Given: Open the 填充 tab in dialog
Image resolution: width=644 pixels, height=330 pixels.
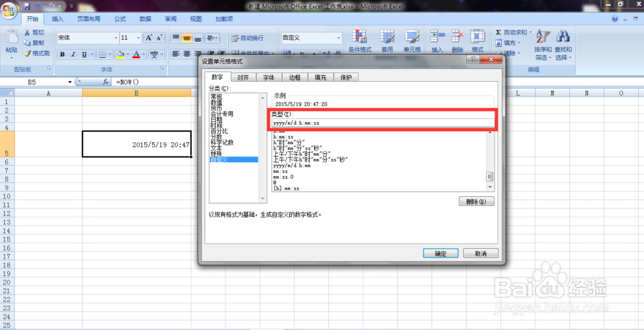Looking at the screenshot, I should pyautogui.click(x=320, y=77).
